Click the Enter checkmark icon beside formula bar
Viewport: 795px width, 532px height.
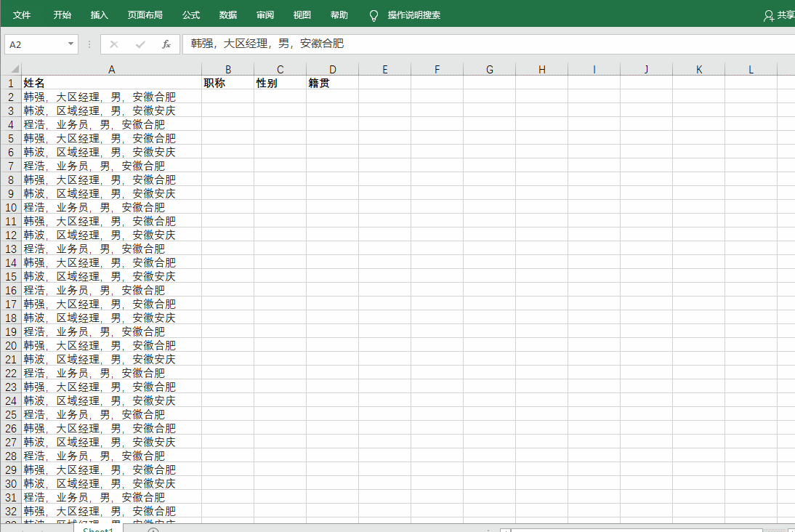point(140,44)
